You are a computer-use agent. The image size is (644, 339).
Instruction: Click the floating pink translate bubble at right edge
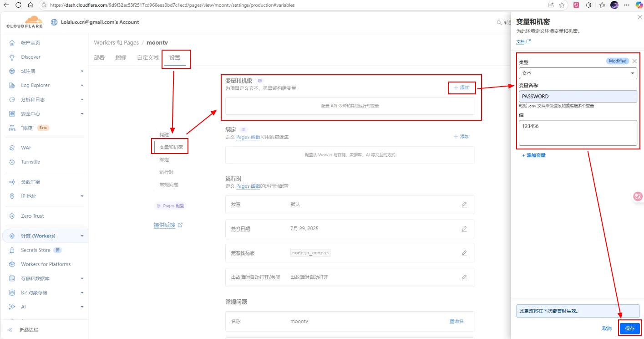(638, 196)
